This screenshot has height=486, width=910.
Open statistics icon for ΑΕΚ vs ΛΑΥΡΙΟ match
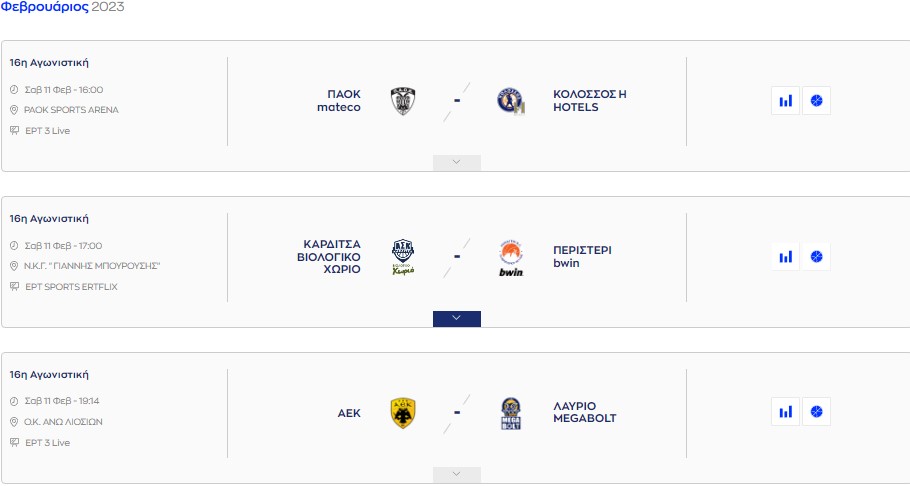tap(786, 411)
